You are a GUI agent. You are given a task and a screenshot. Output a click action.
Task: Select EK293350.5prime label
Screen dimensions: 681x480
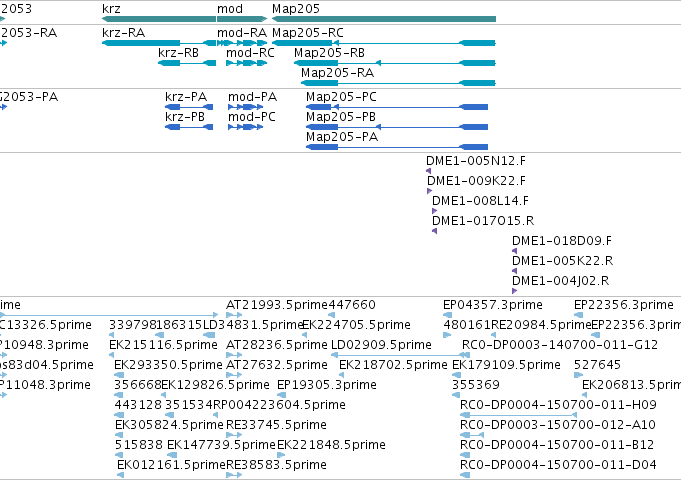168,364
